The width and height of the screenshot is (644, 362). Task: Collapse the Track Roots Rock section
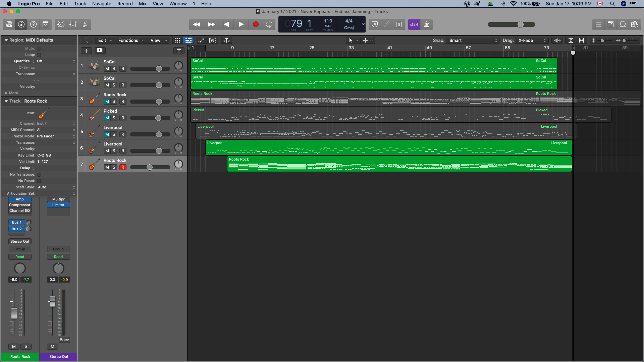(x=6, y=101)
